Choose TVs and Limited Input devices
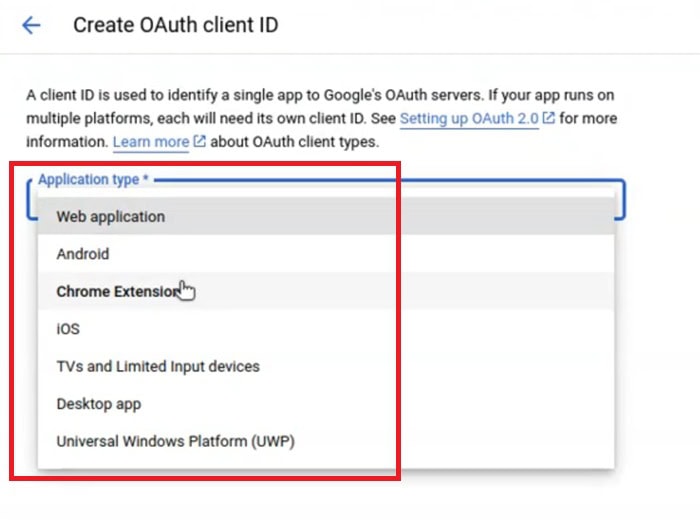This screenshot has width=700, height=526. click(326, 366)
